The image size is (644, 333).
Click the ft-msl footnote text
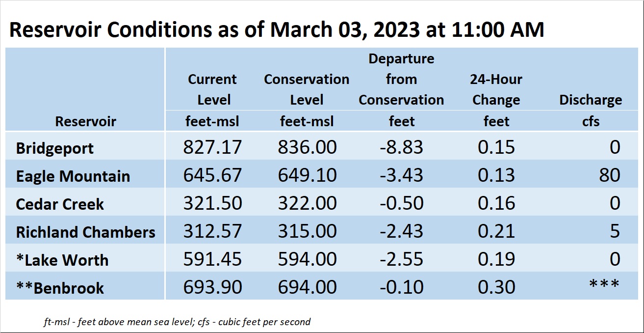[x=177, y=322]
